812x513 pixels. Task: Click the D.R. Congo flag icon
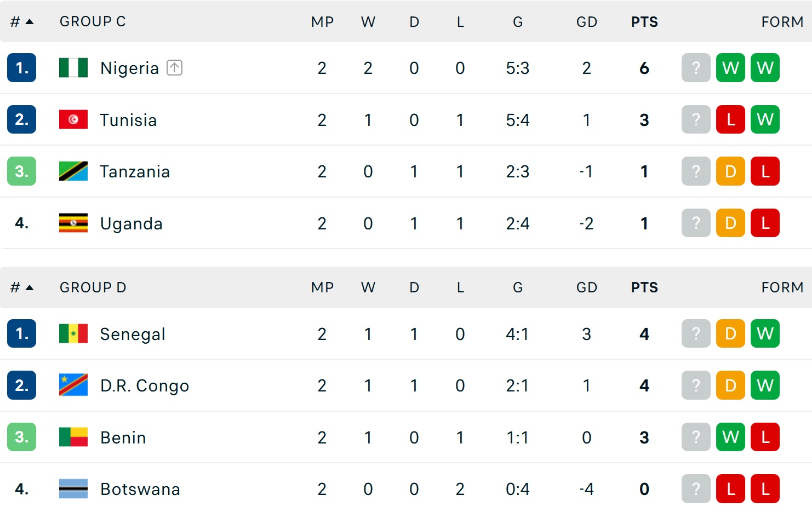click(x=73, y=385)
